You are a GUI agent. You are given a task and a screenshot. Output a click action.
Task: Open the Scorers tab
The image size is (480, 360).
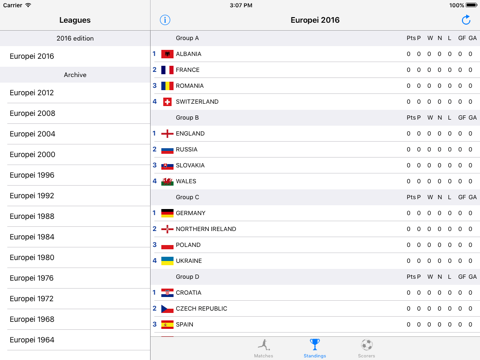pos(366,348)
